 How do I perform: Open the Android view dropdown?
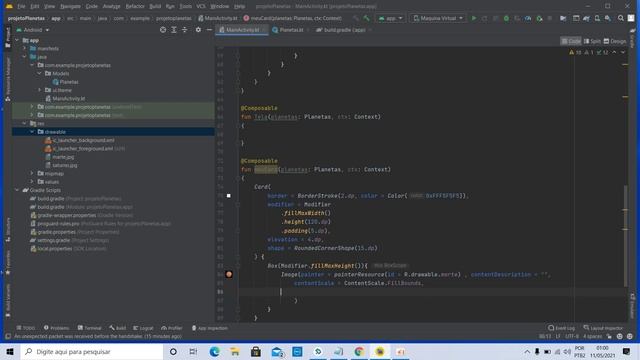coord(33,30)
